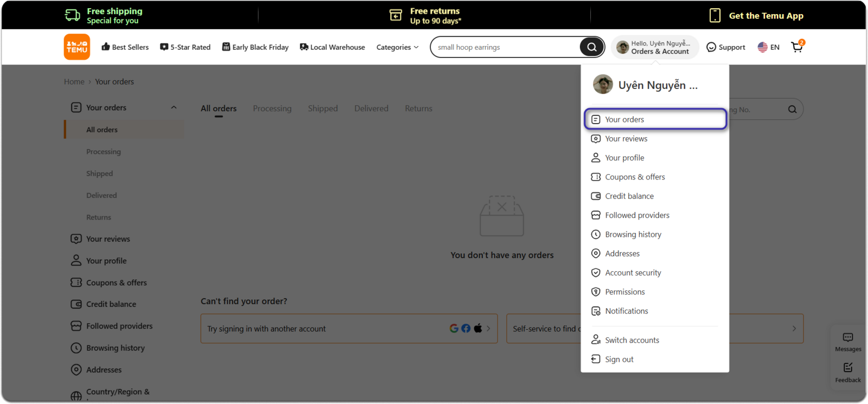Switch to the Processing tab
Viewport: 868px width, 404px height.
click(272, 108)
